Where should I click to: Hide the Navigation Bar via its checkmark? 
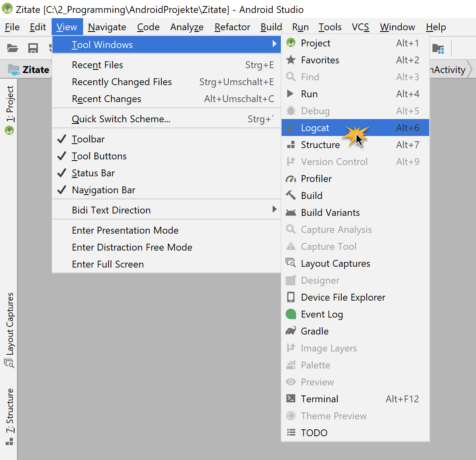pos(62,190)
